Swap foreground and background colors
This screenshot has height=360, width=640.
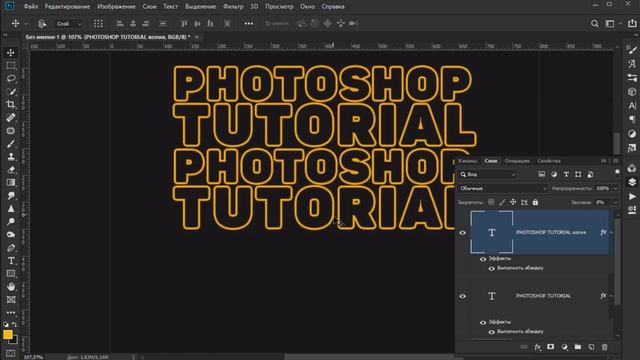15,324
